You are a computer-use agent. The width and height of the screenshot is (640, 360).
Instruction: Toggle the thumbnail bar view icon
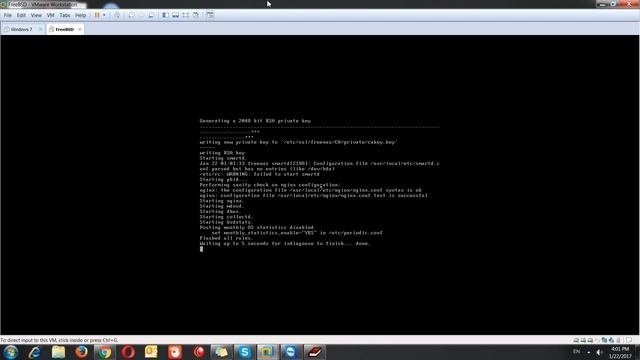[176, 15]
